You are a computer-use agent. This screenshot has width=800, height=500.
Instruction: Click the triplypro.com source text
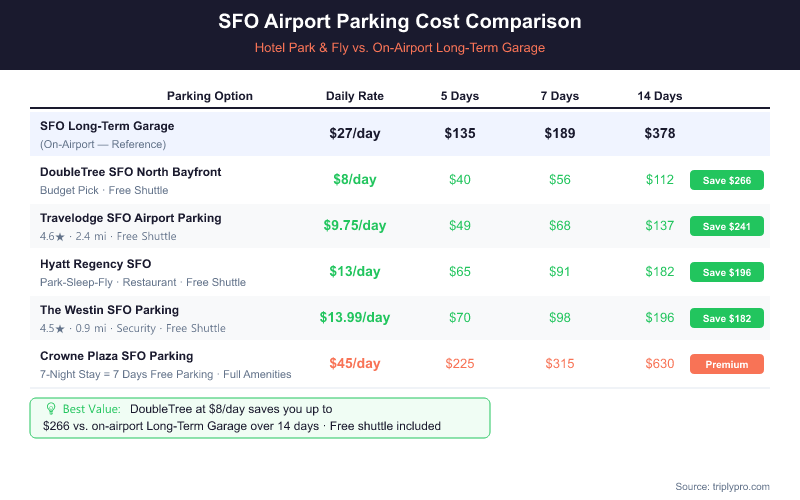[x=722, y=486]
